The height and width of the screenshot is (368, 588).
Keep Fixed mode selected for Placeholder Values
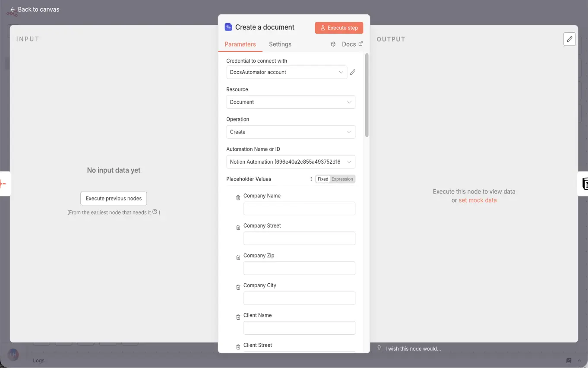(323, 179)
